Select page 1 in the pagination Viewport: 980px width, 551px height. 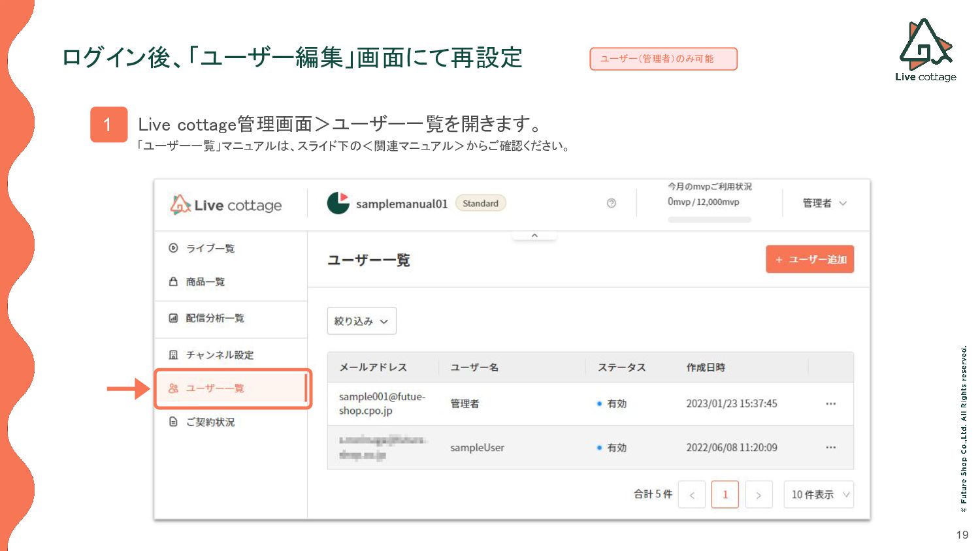pyautogui.click(x=725, y=494)
